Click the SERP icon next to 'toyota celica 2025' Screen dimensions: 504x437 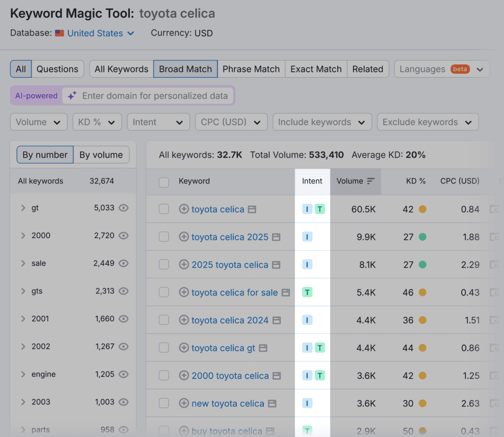[x=276, y=237]
